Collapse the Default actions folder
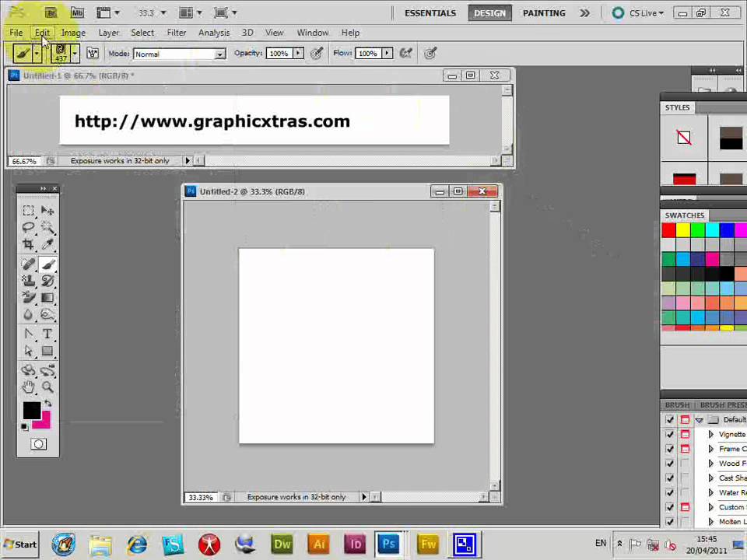 (x=700, y=420)
